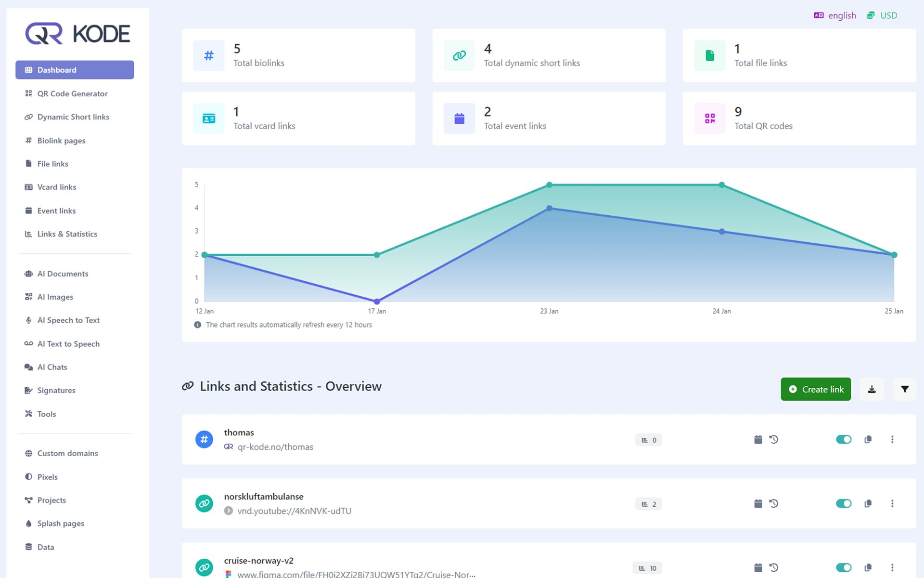Click the QR Kode logo
Viewport: 924px width, 578px height.
[x=77, y=34]
